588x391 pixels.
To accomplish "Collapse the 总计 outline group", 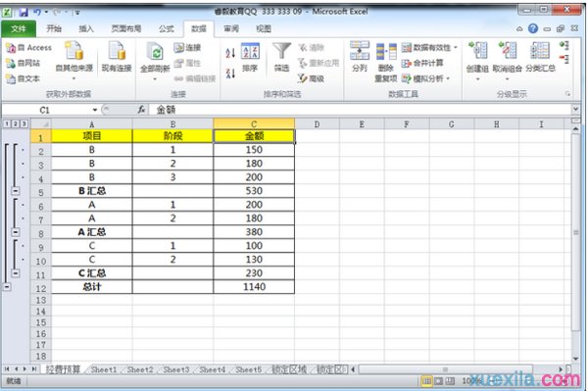I will pos(7,287).
